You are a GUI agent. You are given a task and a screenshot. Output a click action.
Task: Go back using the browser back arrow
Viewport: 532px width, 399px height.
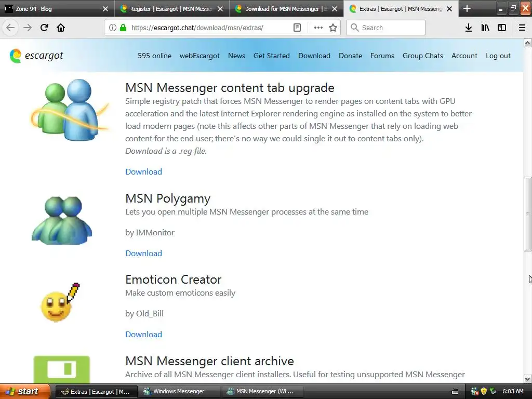[10, 28]
